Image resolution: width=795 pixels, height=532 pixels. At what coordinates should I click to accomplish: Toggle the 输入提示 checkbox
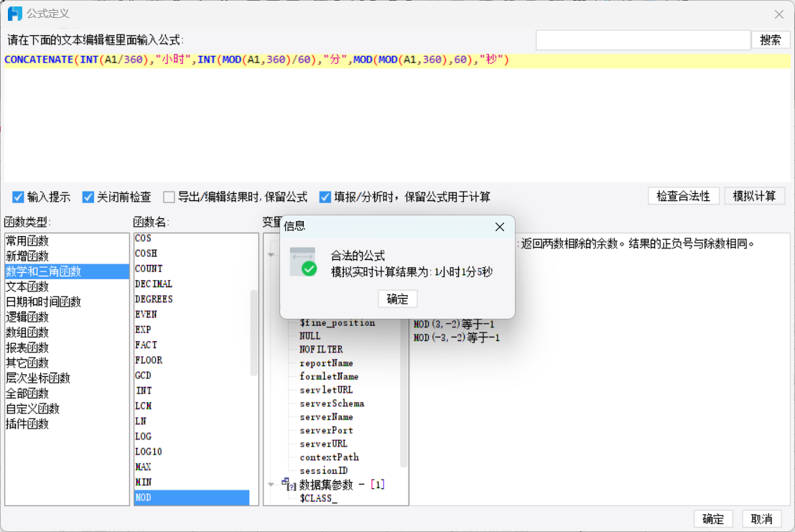coord(18,197)
